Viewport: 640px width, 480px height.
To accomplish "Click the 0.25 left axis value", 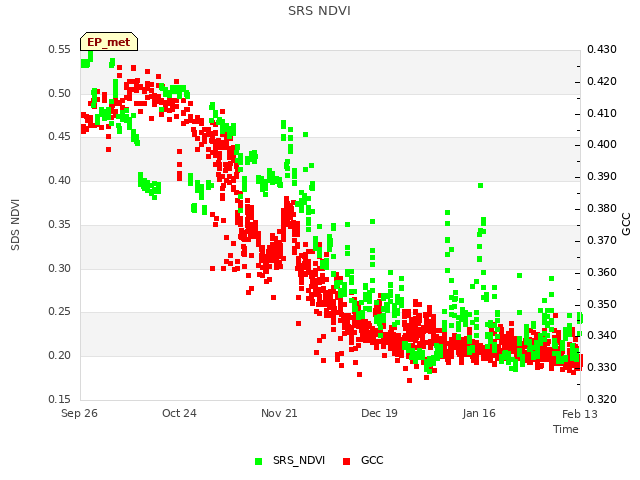I will (x=60, y=311).
